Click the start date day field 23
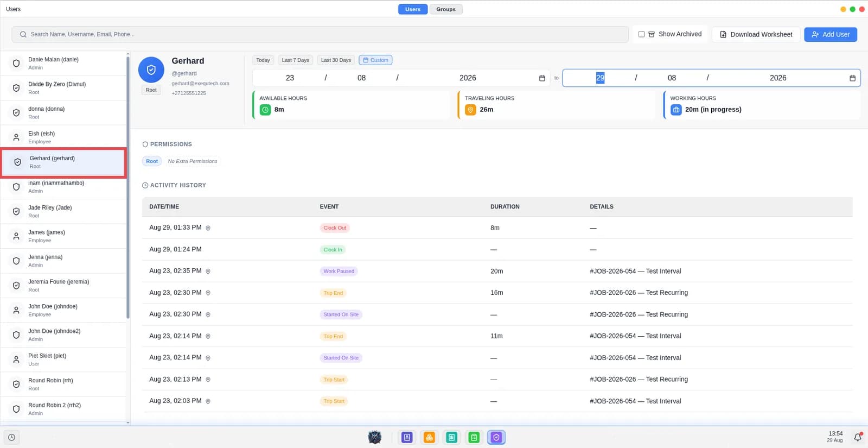Image resolution: width=868 pixels, height=448 pixels. pos(290,78)
